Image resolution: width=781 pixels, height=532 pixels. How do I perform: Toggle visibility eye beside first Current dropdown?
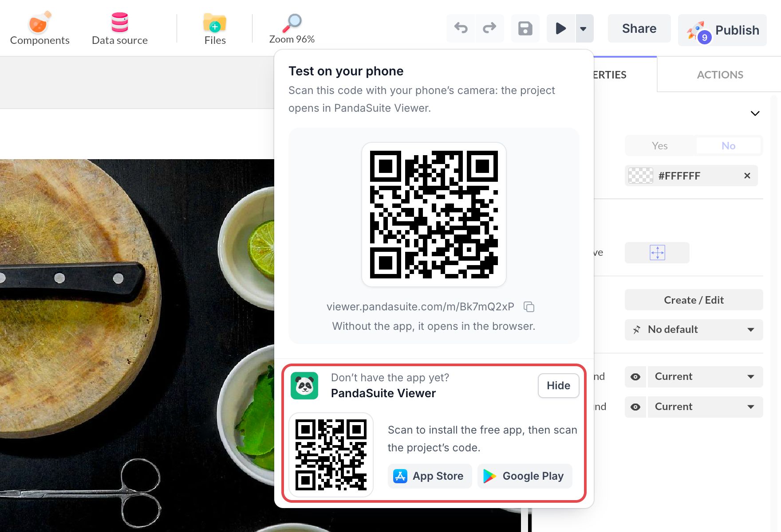click(x=635, y=377)
